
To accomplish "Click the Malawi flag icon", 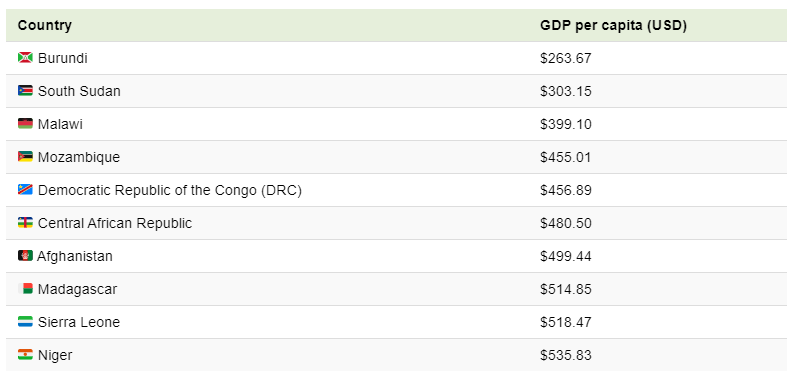I will click(25, 123).
